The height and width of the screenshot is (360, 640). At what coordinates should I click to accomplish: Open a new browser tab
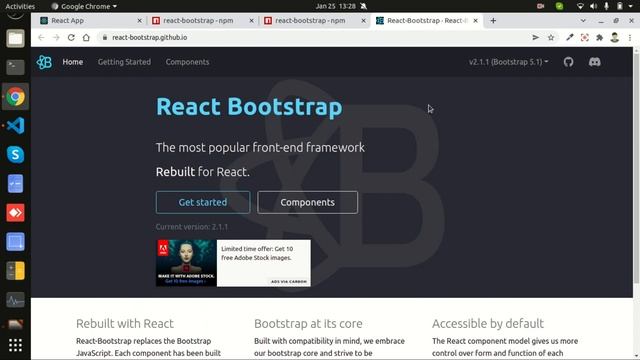493,20
